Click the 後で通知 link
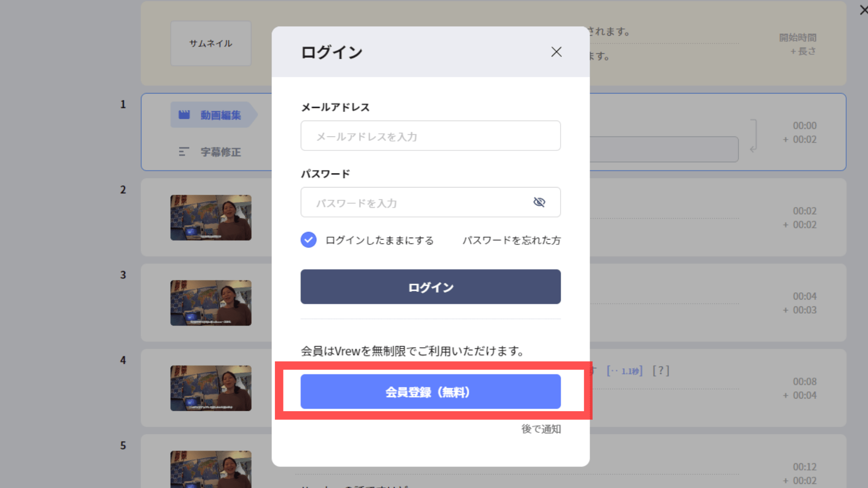Image resolution: width=868 pixels, height=488 pixels. pos(541,429)
